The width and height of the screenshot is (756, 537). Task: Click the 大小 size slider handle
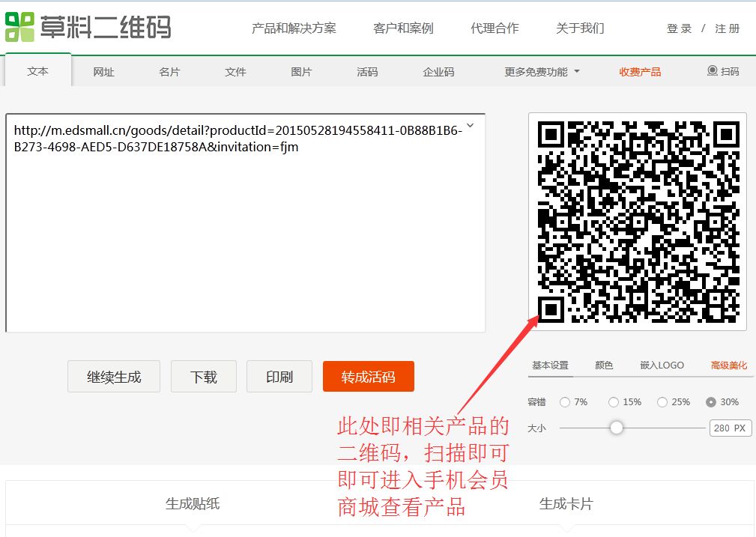[x=616, y=428]
